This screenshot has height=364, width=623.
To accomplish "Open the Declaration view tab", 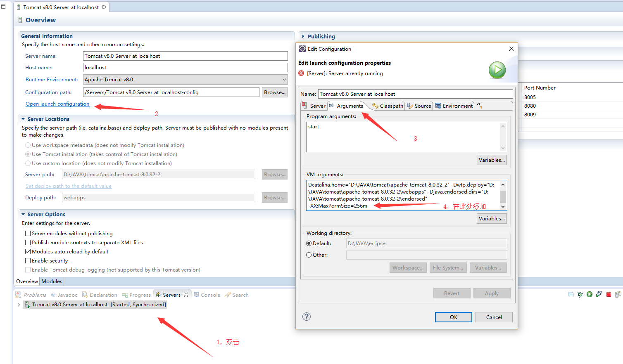I will (100, 295).
